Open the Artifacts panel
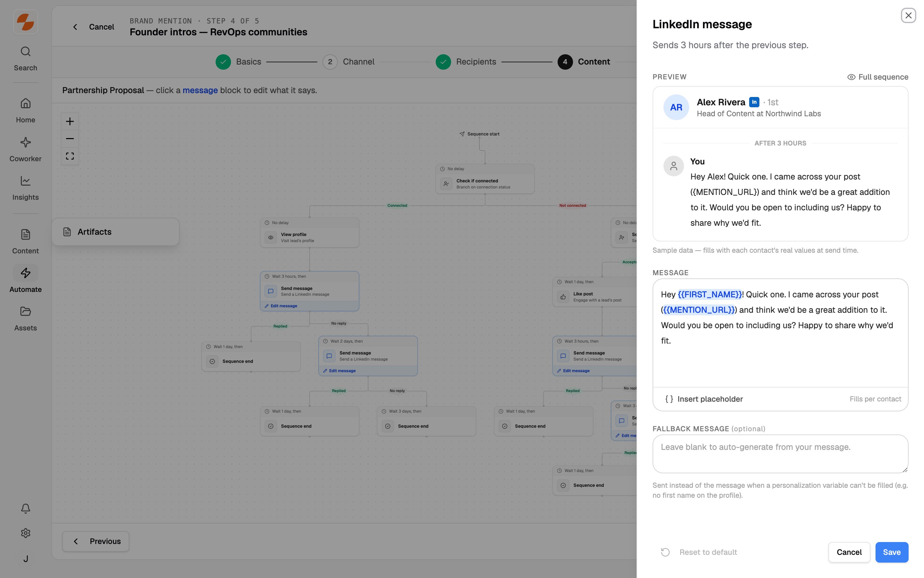The image size is (924, 578). tap(116, 232)
